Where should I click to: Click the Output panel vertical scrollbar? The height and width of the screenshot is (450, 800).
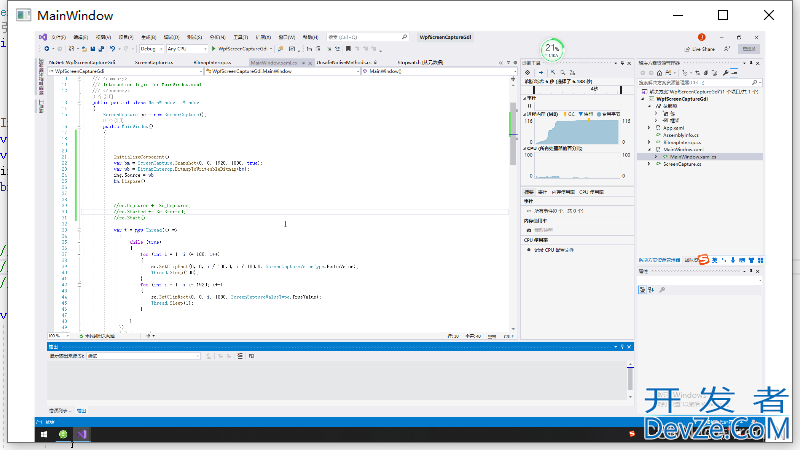(630, 381)
